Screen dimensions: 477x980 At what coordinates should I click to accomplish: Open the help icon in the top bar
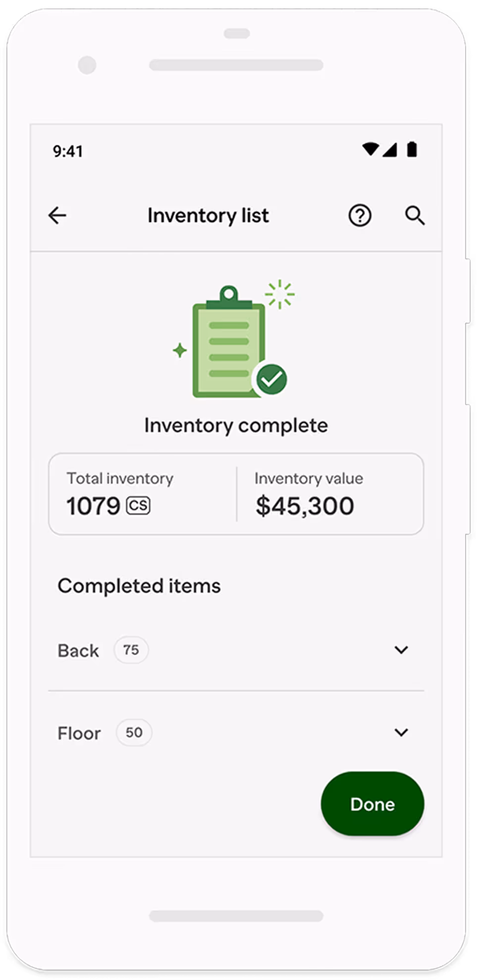click(360, 215)
